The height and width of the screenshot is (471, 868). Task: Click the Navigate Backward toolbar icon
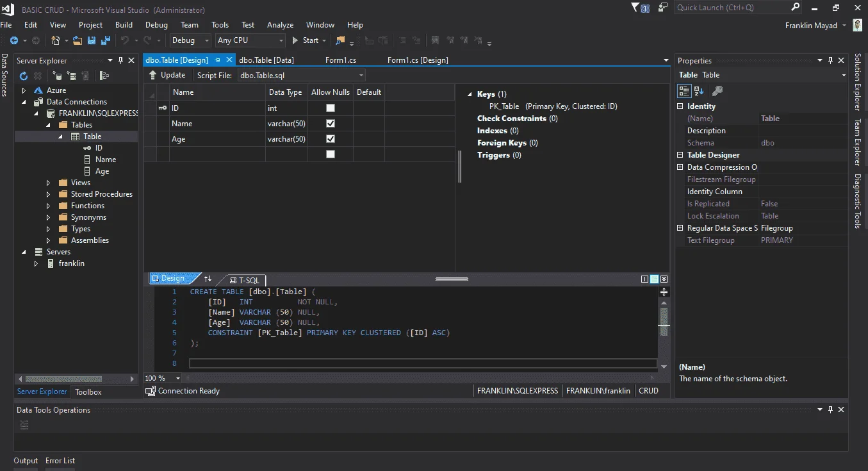[x=13, y=40]
